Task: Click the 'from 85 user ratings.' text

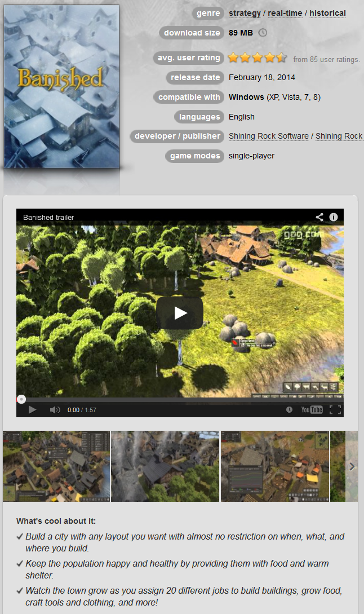Action: pos(327,60)
